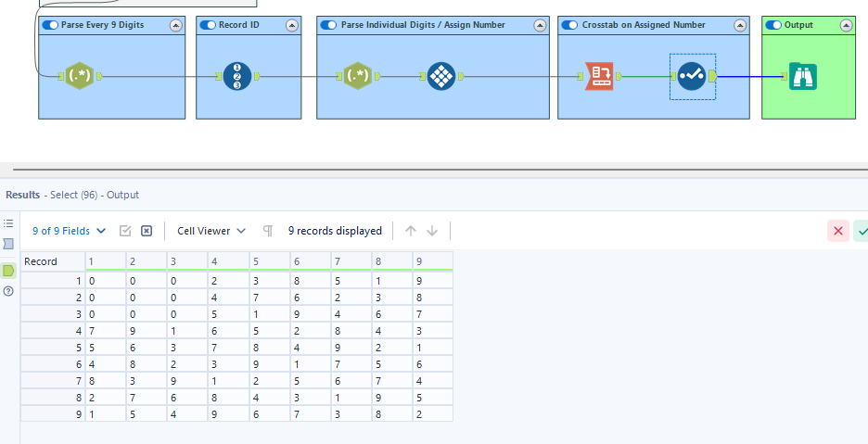Click column header 9
The width and height of the screenshot is (868, 444).
pos(433,261)
